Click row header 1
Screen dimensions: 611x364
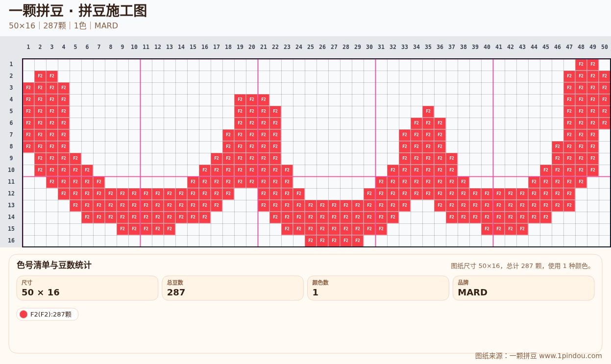[x=11, y=64]
